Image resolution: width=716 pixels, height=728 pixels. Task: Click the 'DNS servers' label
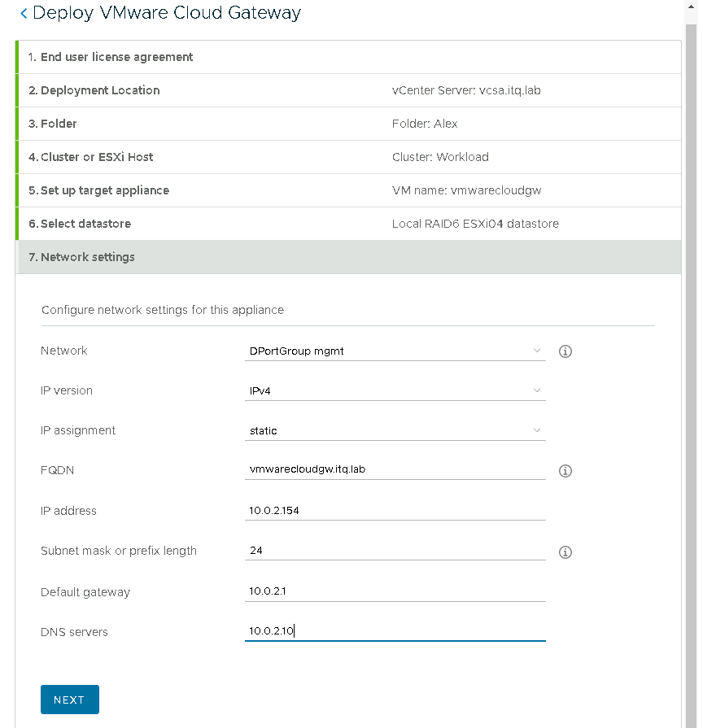(x=74, y=632)
